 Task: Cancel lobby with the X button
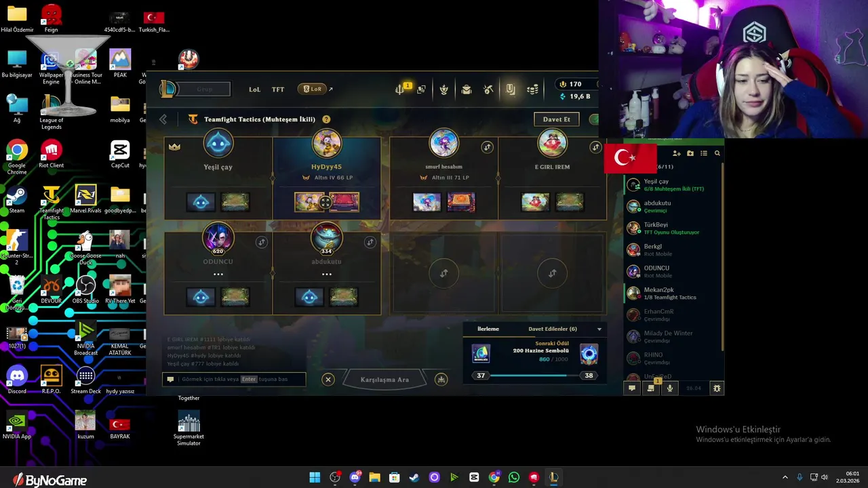(328, 380)
